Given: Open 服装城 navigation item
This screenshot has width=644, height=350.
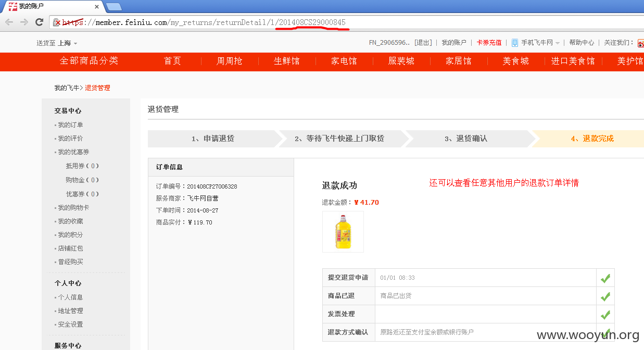Looking at the screenshot, I should (401, 61).
